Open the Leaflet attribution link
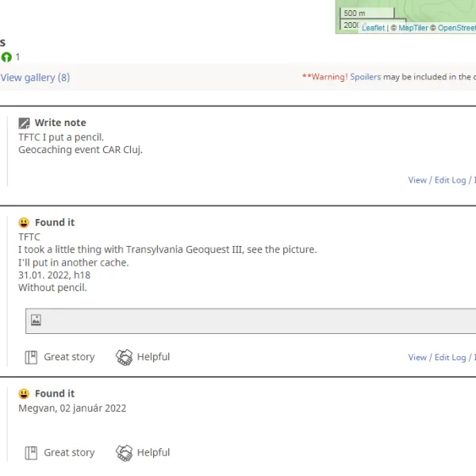 coord(373,28)
